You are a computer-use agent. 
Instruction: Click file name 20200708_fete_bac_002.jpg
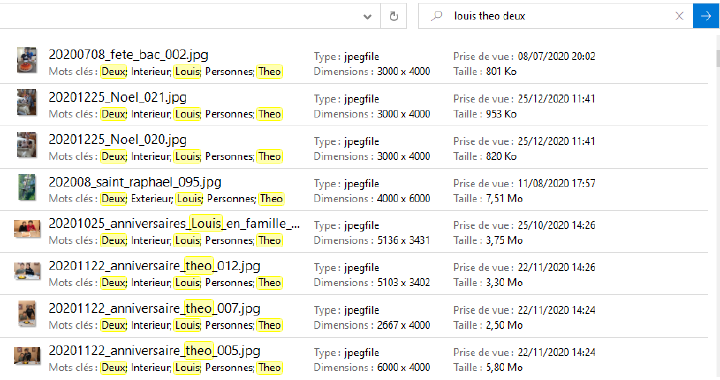pos(129,55)
